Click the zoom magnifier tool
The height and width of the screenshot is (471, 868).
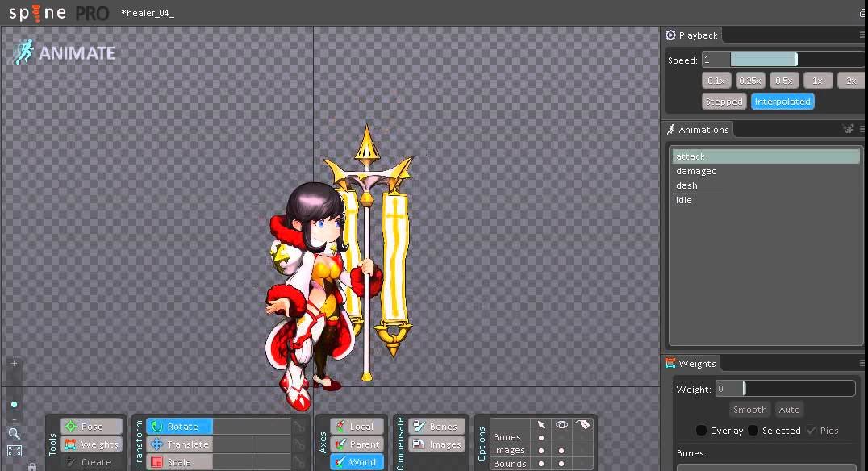[15, 434]
